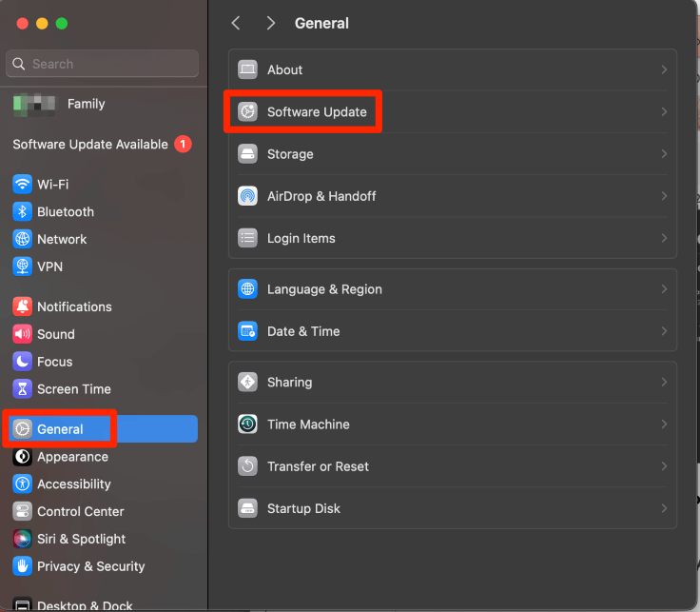Click the General gear icon in sidebar

pyautogui.click(x=22, y=429)
